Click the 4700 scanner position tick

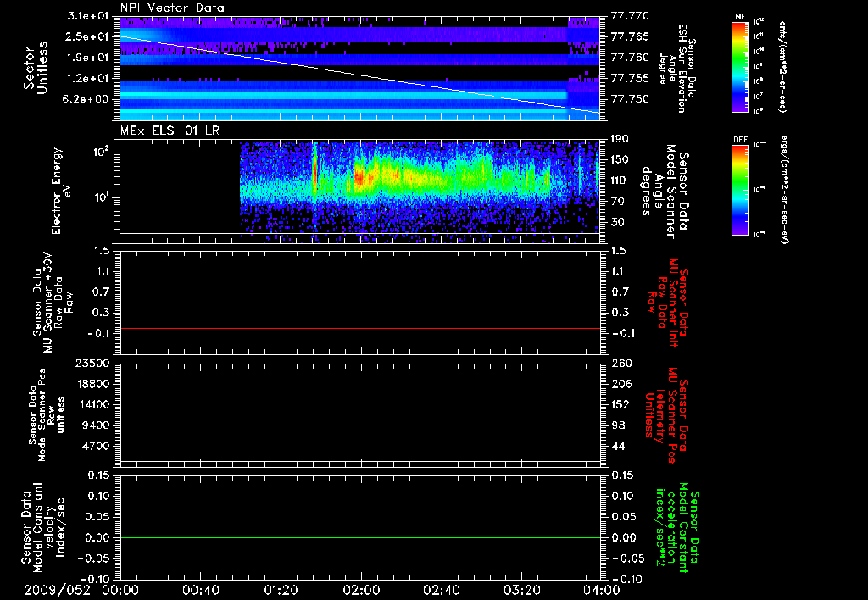coord(96,446)
